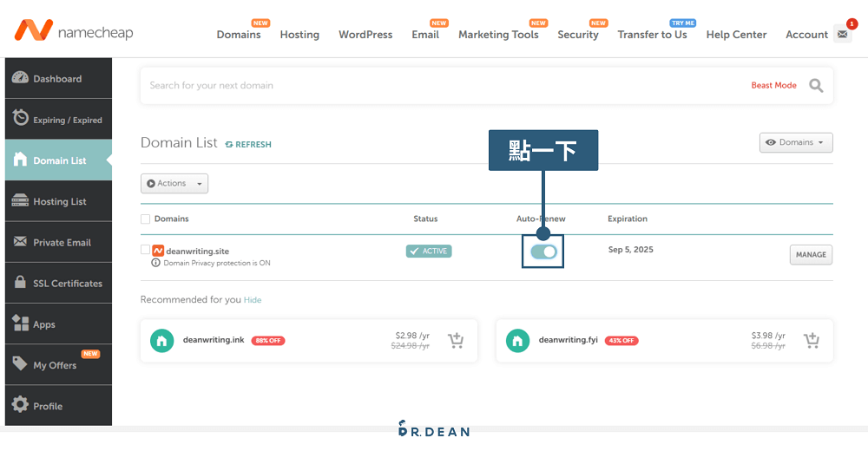Click the Domain Privacy info icon
868x451 pixels.
pos(155,263)
